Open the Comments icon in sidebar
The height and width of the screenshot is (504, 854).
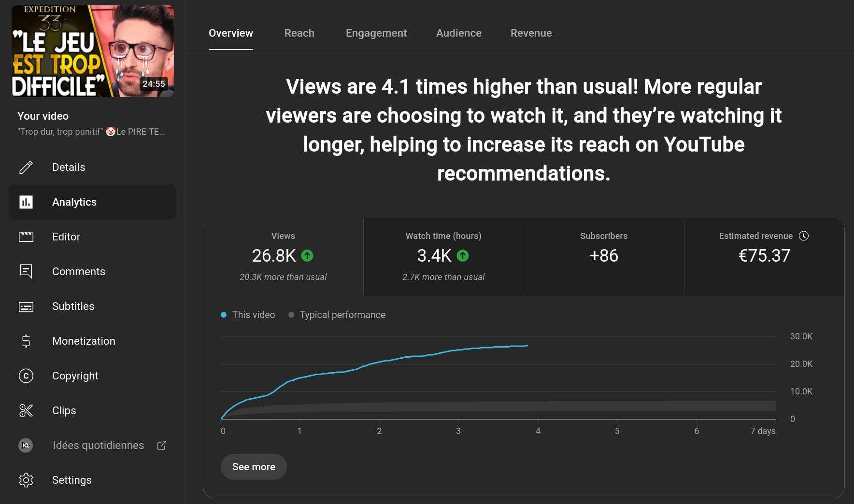pyautogui.click(x=26, y=271)
